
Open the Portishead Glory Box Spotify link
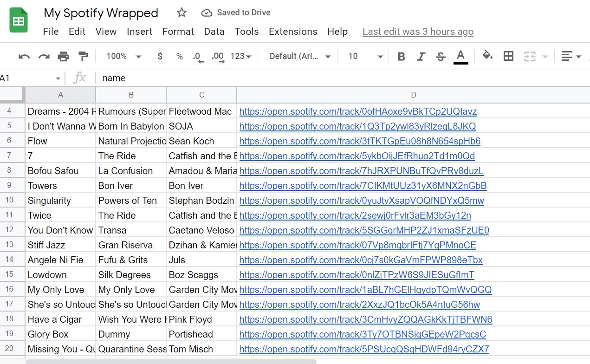point(363,334)
